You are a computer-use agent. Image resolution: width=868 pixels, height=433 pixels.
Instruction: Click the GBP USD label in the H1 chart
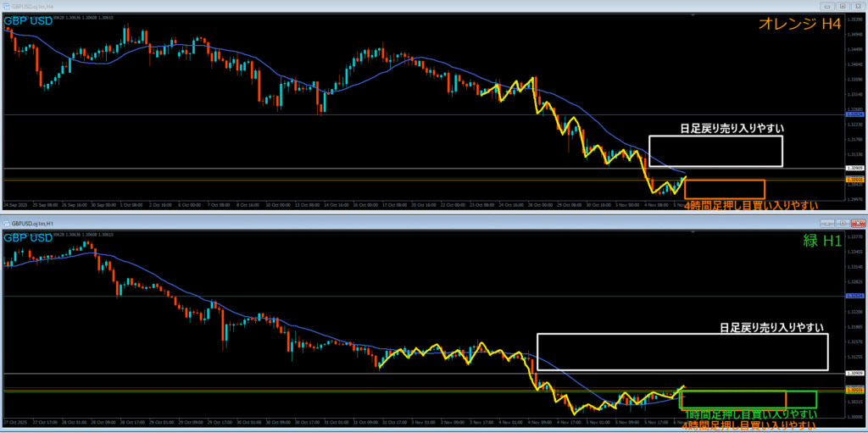tap(28, 237)
